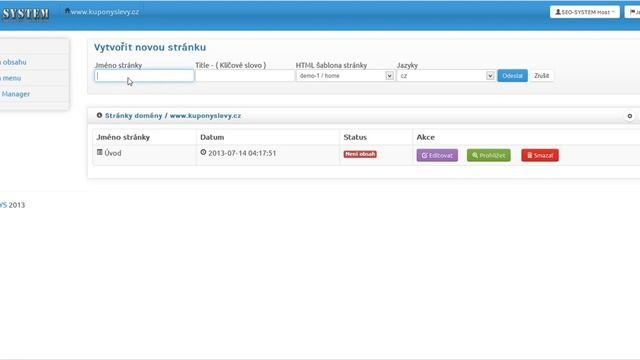Click the Status column header

(x=355, y=137)
